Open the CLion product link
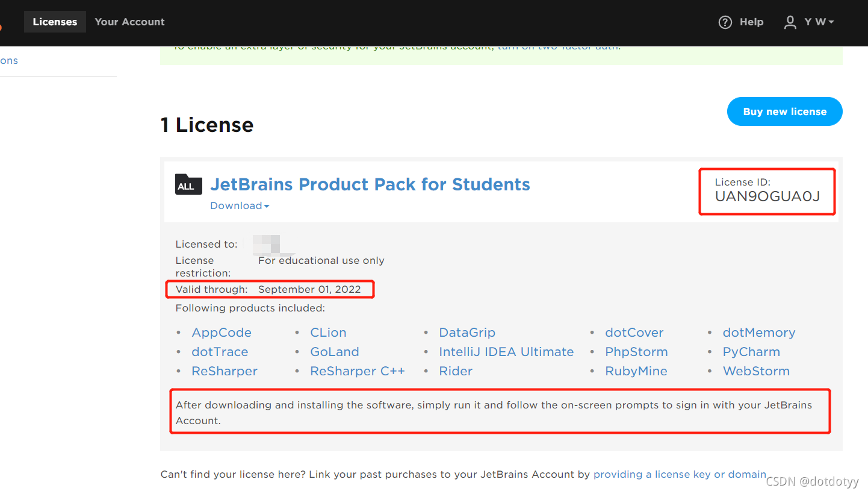This screenshot has height=494, width=868. 328,333
